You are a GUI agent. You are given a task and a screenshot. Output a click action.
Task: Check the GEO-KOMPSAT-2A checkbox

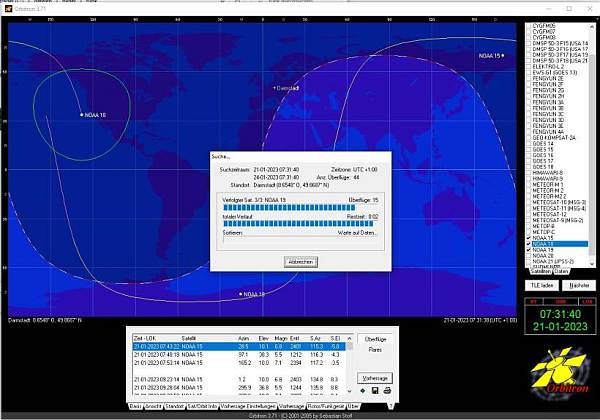[x=529, y=138]
